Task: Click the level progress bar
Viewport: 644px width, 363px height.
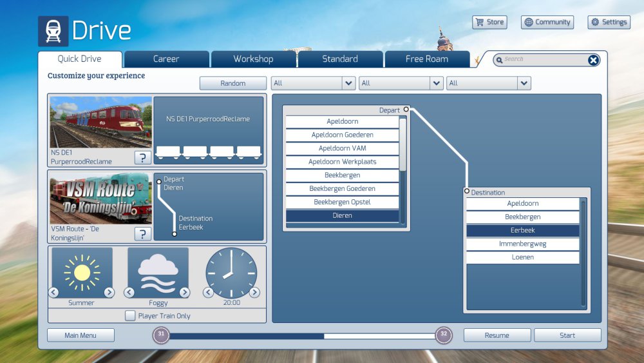Action: click(302, 335)
